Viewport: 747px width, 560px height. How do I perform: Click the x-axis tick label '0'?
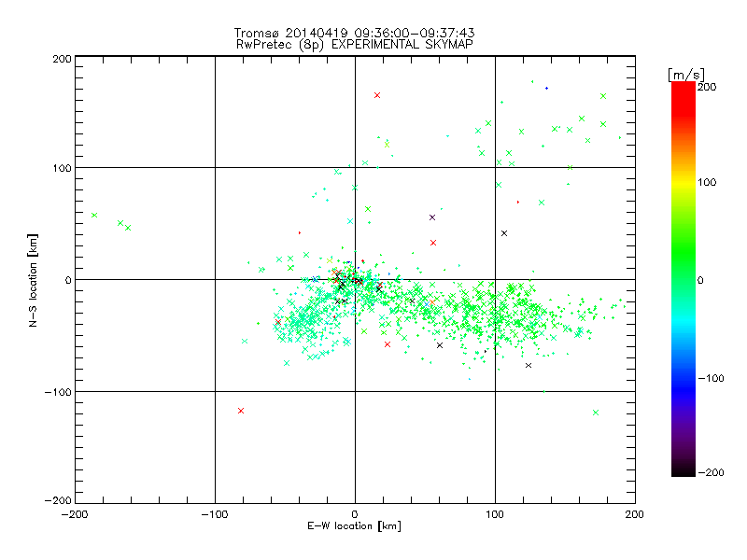[x=355, y=514]
